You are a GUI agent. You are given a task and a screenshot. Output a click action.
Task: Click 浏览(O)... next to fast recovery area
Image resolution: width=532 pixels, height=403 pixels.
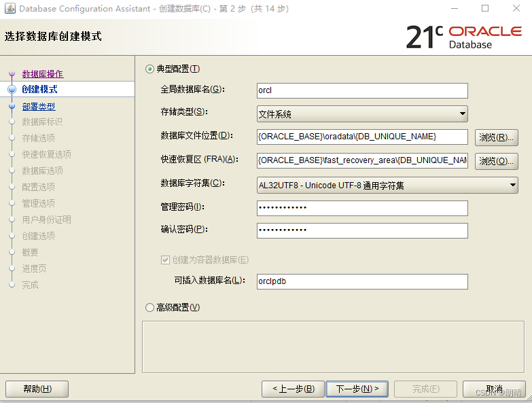click(497, 161)
